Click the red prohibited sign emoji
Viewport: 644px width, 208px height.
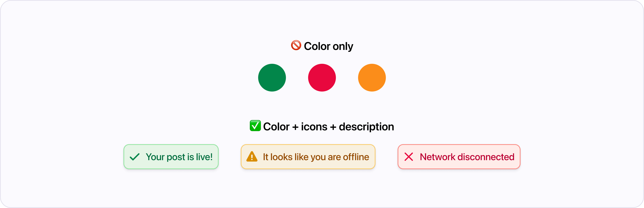click(x=296, y=46)
